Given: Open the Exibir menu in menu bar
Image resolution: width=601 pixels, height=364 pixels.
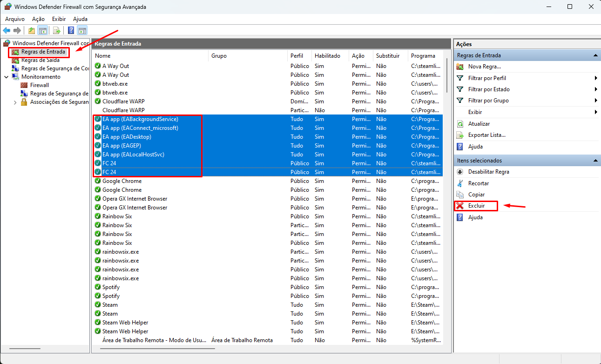Looking at the screenshot, I should pos(59,19).
